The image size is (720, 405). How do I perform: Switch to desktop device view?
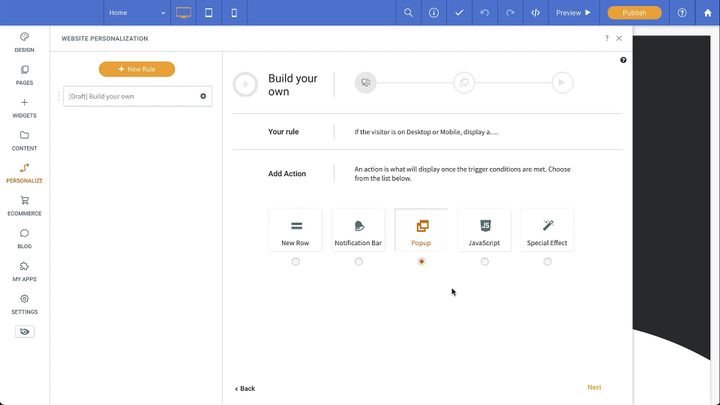[183, 13]
